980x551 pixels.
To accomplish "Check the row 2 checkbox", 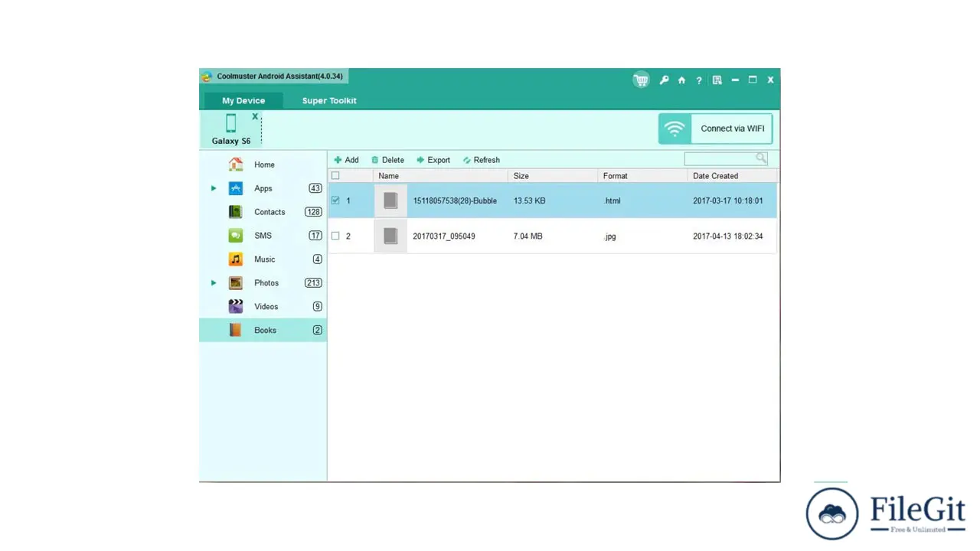I will (335, 236).
